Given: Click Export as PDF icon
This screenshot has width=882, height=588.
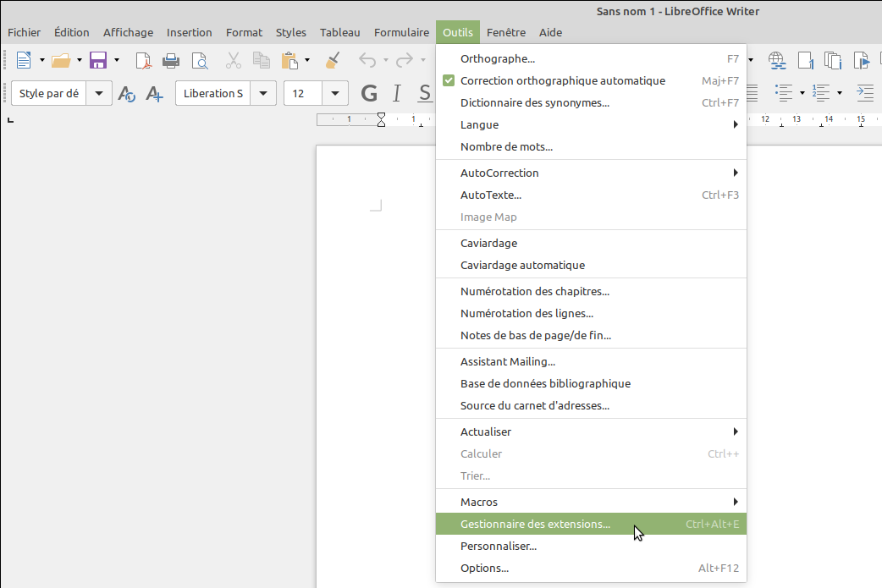Looking at the screenshot, I should tap(144, 60).
